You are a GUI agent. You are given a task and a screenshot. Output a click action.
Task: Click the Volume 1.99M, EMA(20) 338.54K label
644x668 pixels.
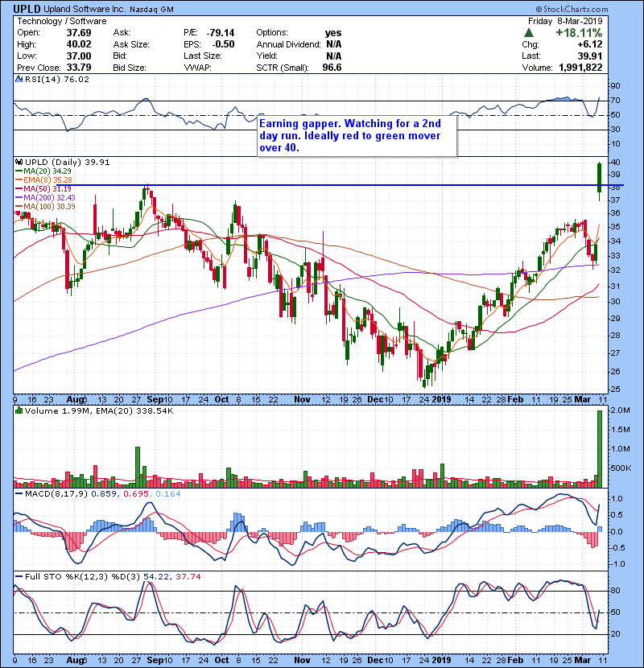(99, 411)
